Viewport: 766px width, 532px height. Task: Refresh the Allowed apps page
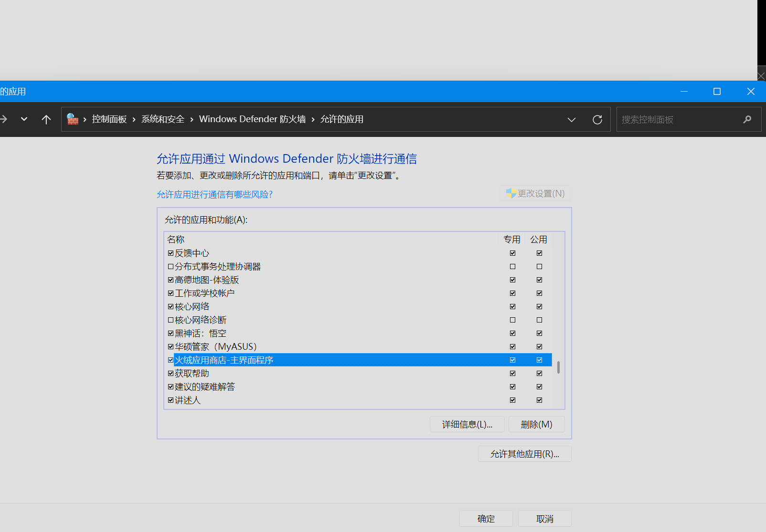[597, 120]
